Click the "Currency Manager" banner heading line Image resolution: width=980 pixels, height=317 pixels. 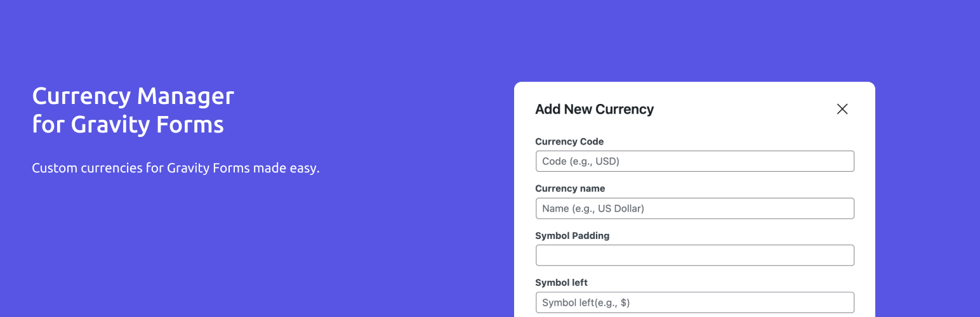pos(133,96)
